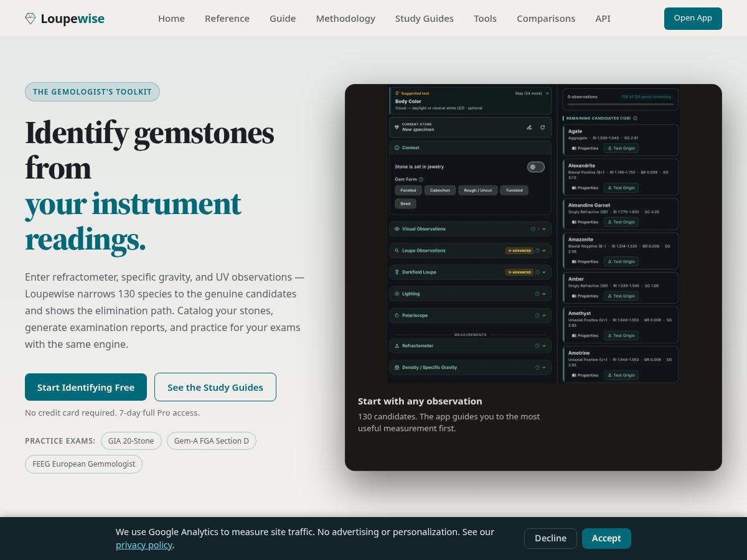Open the Comparisons nav item

tap(546, 19)
